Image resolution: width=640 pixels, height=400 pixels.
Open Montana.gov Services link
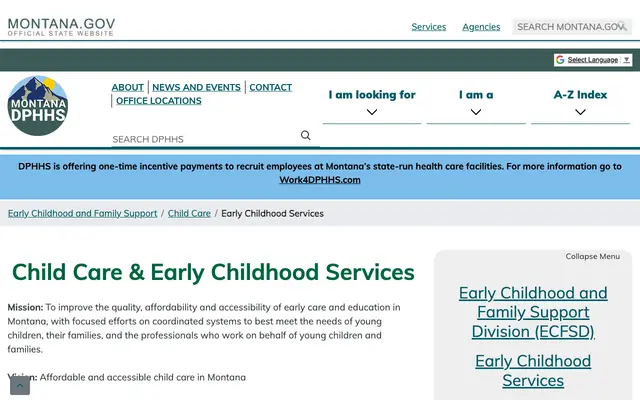point(429,27)
